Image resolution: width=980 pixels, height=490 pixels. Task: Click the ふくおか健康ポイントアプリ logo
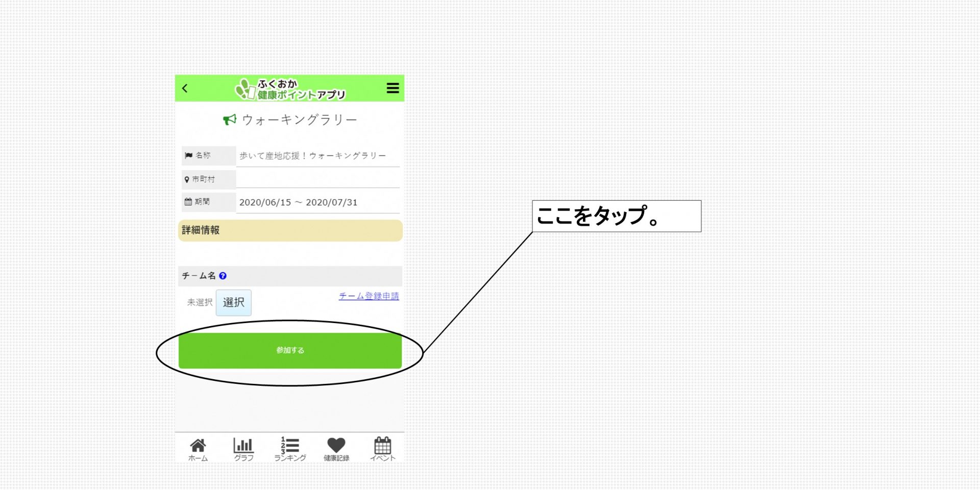coord(290,89)
